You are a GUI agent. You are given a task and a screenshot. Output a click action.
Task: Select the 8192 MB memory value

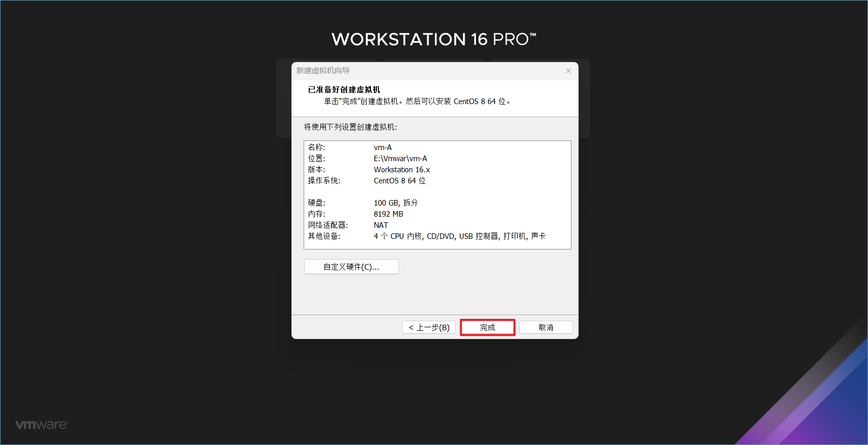389,214
